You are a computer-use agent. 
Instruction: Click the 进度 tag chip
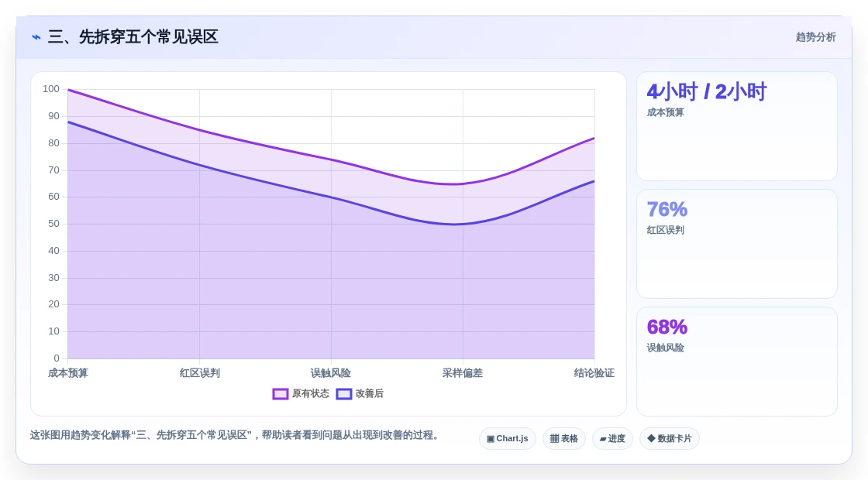[612, 438]
